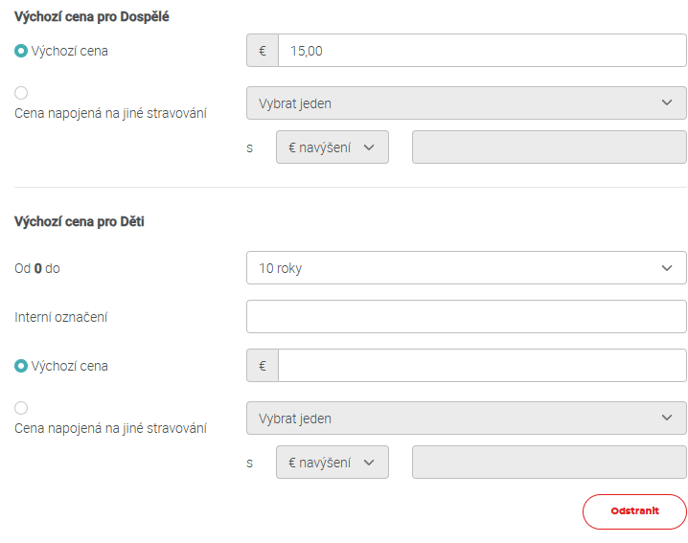Click the Výchozí cena label under Děti
Viewport: 688px width, 543px height.
click(69, 366)
